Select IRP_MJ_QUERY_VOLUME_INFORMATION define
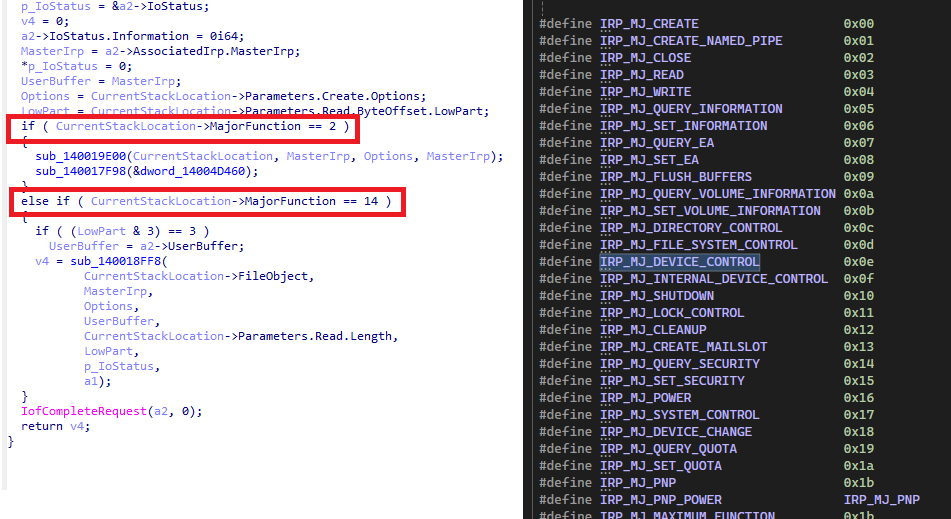The width and height of the screenshot is (951, 519). [x=718, y=194]
